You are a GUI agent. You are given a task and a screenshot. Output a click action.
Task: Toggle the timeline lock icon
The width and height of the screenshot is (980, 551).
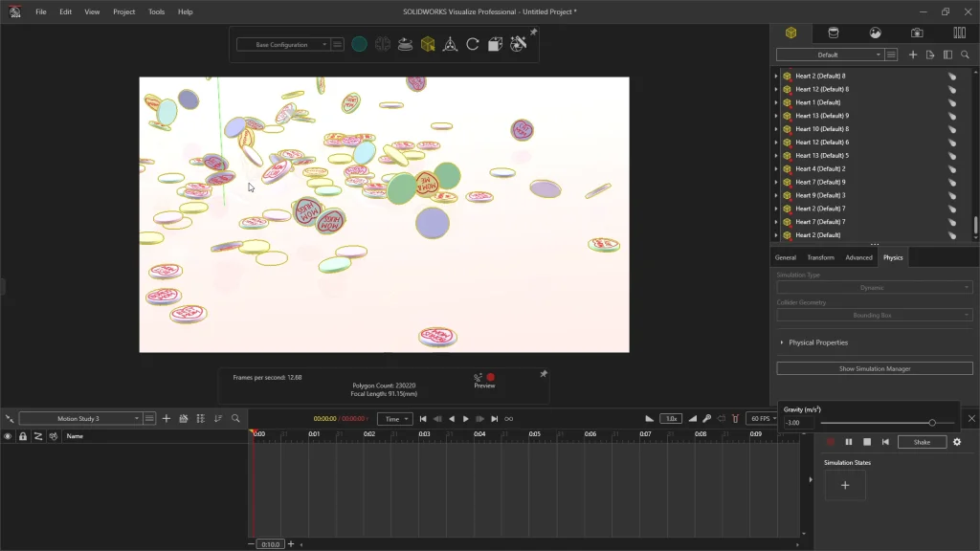pos(23,436)
